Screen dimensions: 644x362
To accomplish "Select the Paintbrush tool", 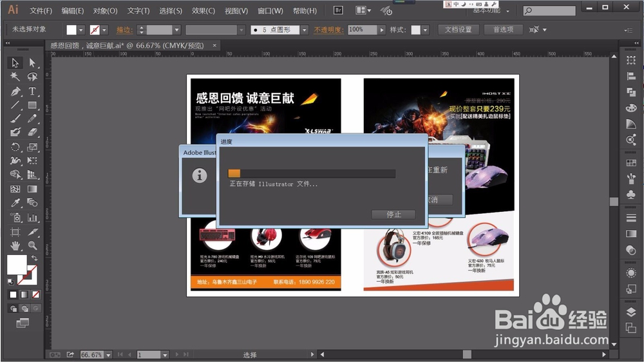I will 15,119.
